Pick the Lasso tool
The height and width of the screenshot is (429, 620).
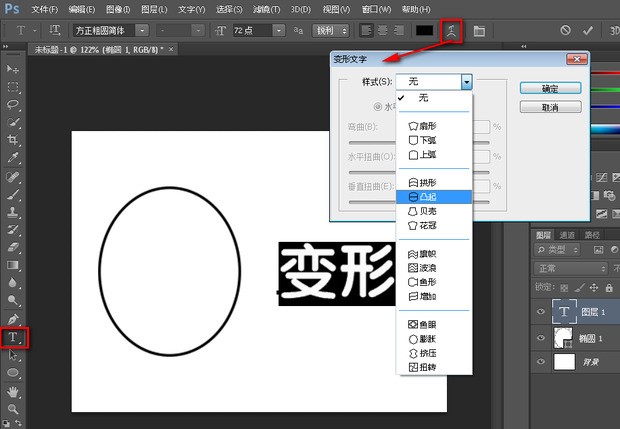tap(14, 104)
